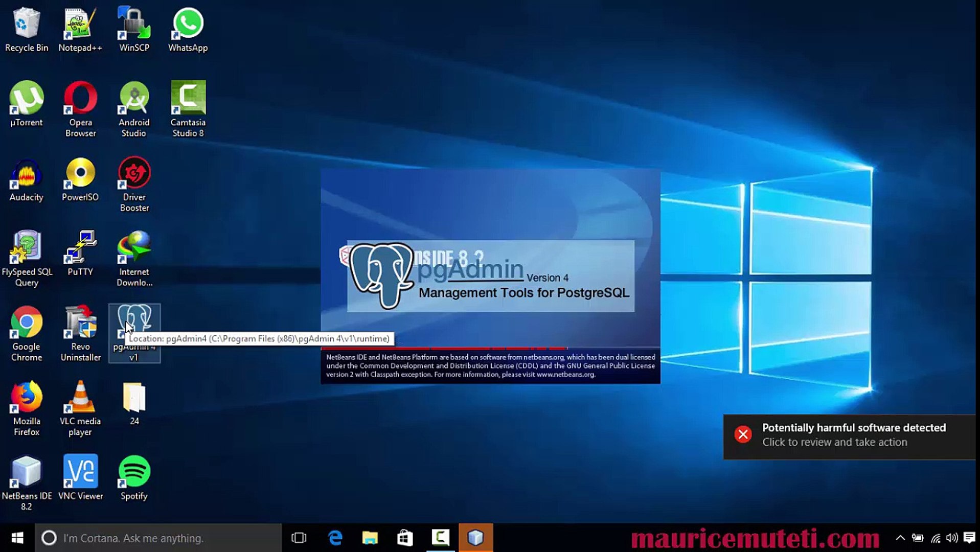
Task: Switch to Camtasia in the taskbar
Action: [x=440, y=538]
